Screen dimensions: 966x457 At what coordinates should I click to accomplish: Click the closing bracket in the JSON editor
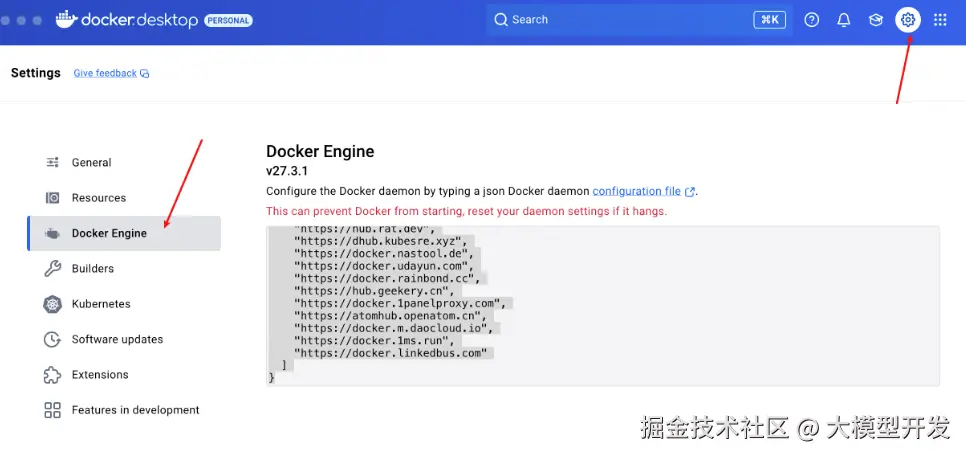[284, 365]
